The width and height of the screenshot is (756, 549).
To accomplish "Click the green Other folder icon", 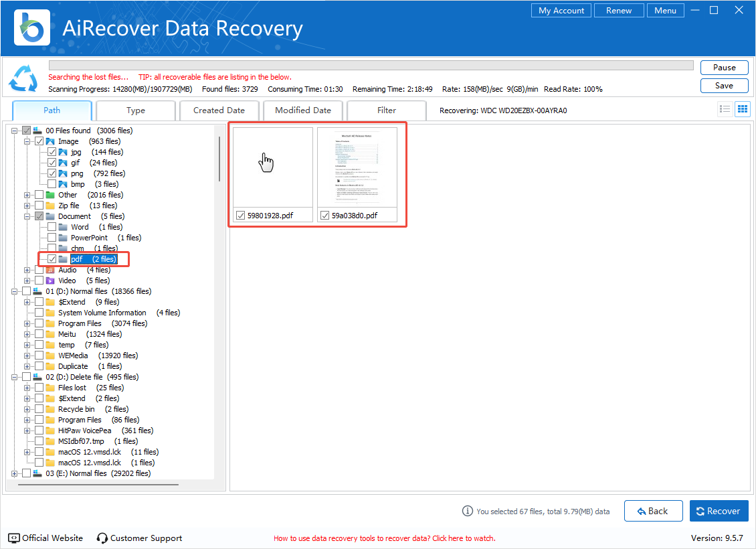I will pyautogui.click(x=50, y=195).
